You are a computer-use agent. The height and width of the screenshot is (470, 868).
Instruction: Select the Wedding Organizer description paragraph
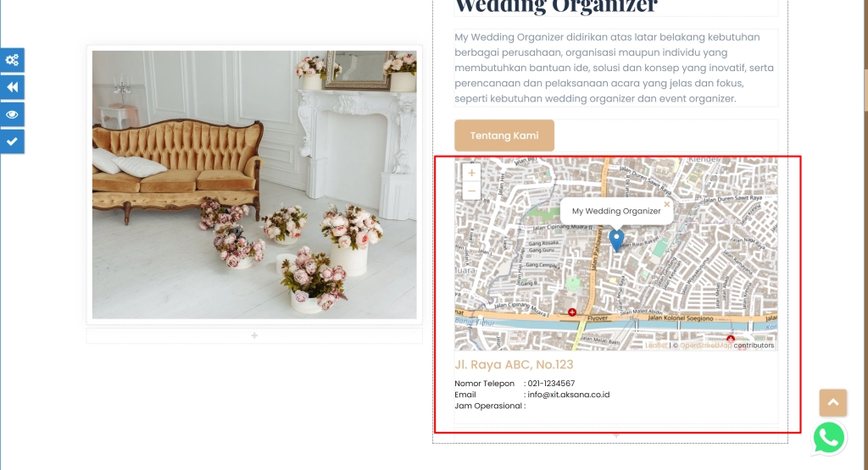(x=615, y=68)
